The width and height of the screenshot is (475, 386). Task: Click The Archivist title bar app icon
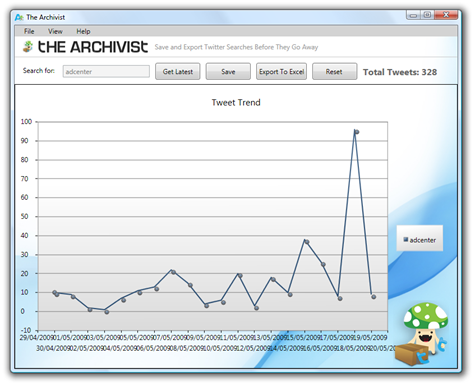[x=19, y=17]
